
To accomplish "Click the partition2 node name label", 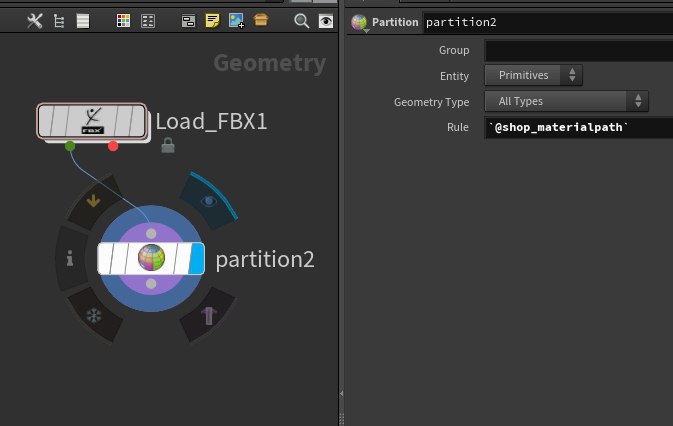I will pyautogui.click(x=265, y=260).
